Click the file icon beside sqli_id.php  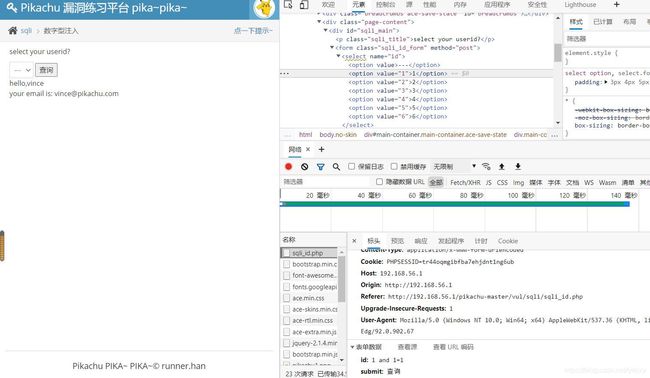[x=286, y=253]
